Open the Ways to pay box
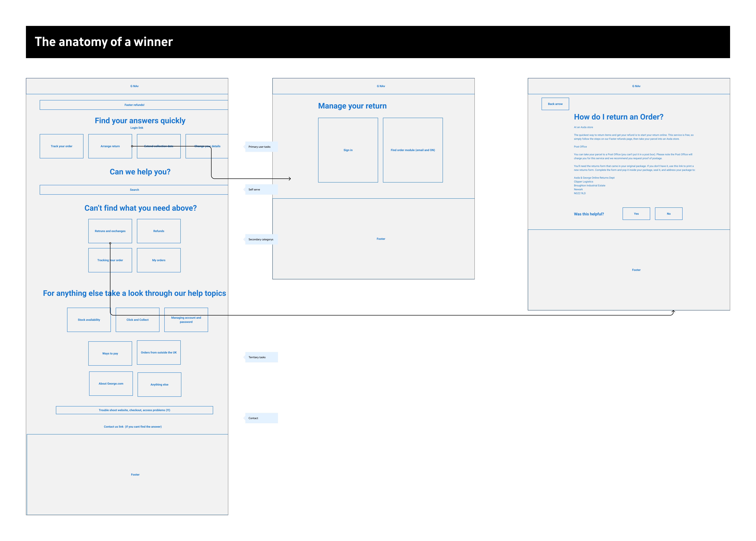Screen dimensions: 756x541 click(x=110, y=353)
